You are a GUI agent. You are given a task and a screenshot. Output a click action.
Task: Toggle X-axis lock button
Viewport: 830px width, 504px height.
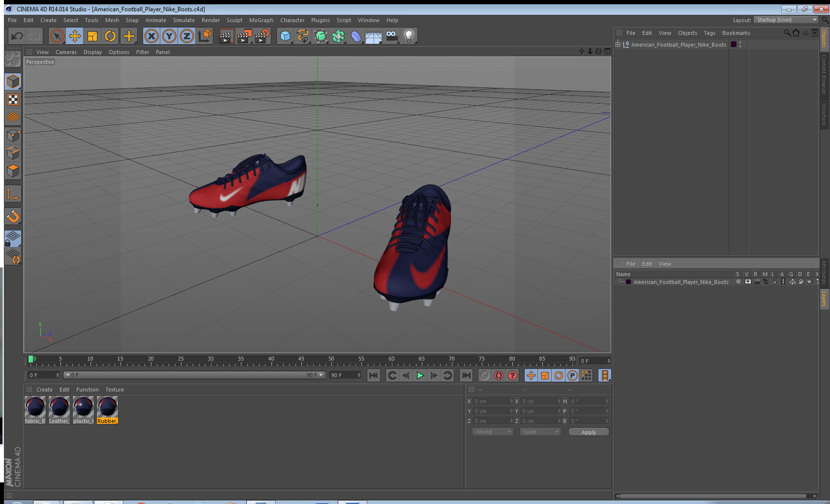pyautogui.click(x=151, y=36)
